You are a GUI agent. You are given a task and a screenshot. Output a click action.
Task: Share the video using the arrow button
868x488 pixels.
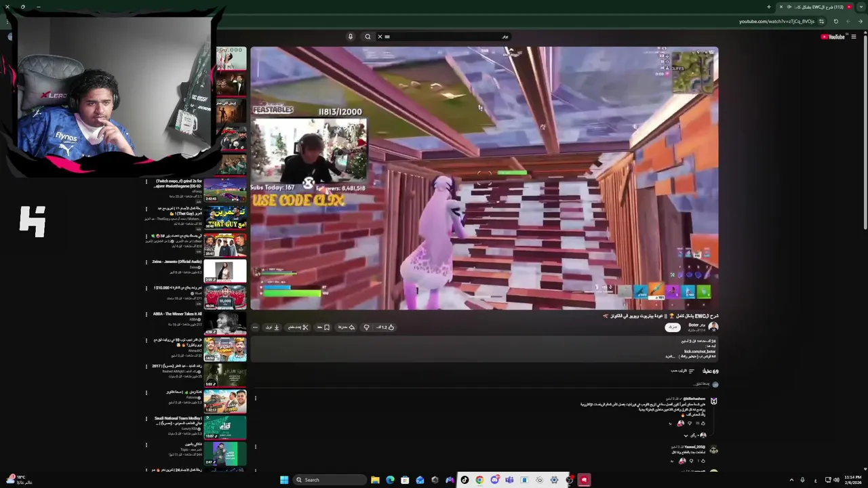347,327
